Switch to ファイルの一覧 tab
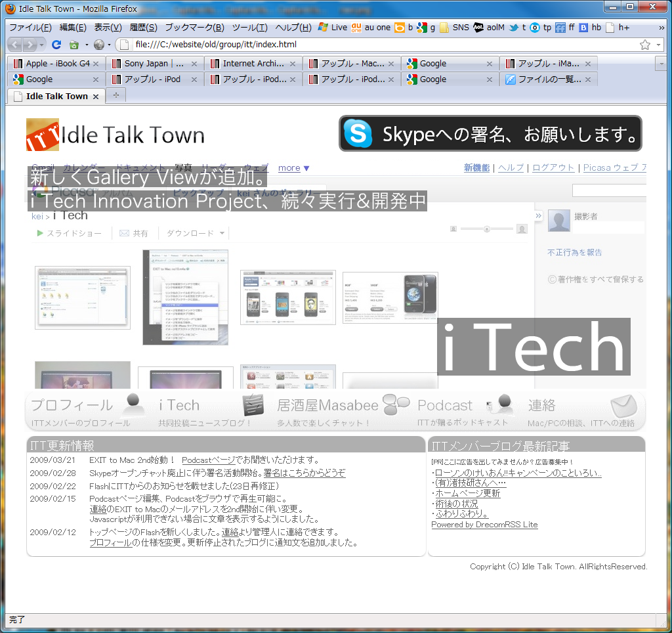 click(x=549, y=79)
